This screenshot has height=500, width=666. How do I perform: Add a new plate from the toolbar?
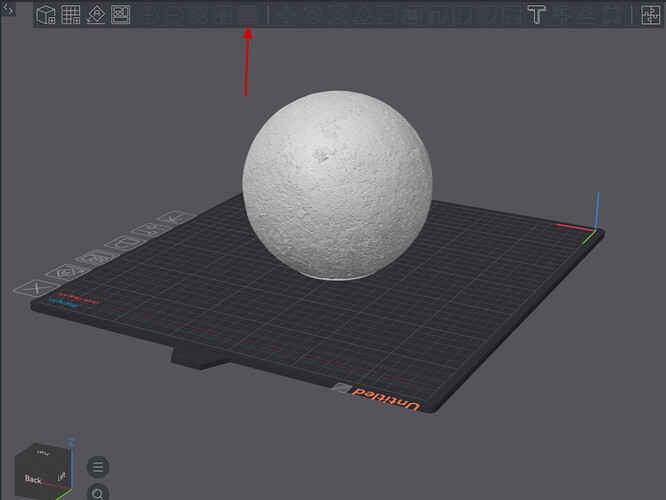tap(71, 15)
